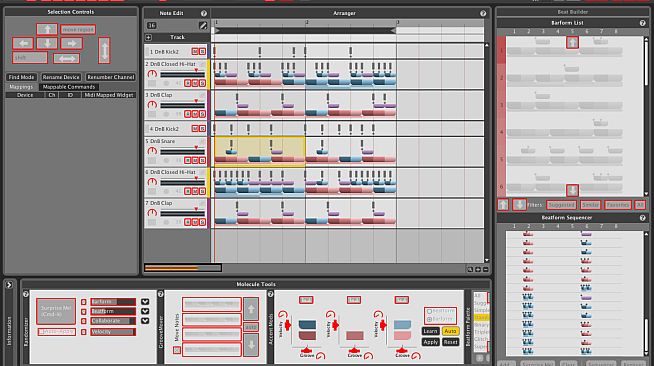Screen dimensions: 654x366
Task: Click the first Accent Mods velocity knob
Action: 283,315
